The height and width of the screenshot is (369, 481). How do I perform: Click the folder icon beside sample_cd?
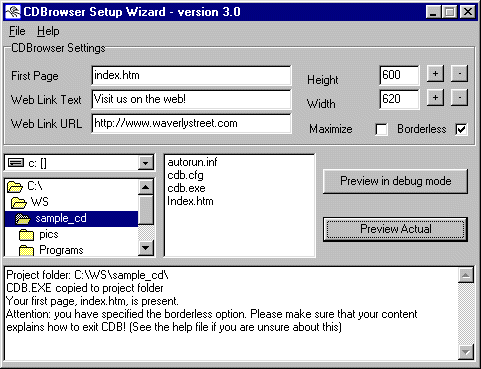(x=23, y=219)
